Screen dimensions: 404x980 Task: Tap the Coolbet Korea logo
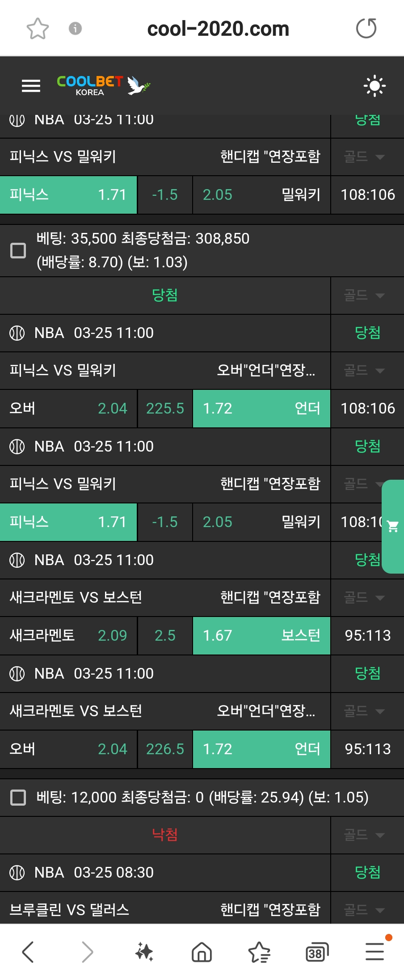(x=103, y=85)
